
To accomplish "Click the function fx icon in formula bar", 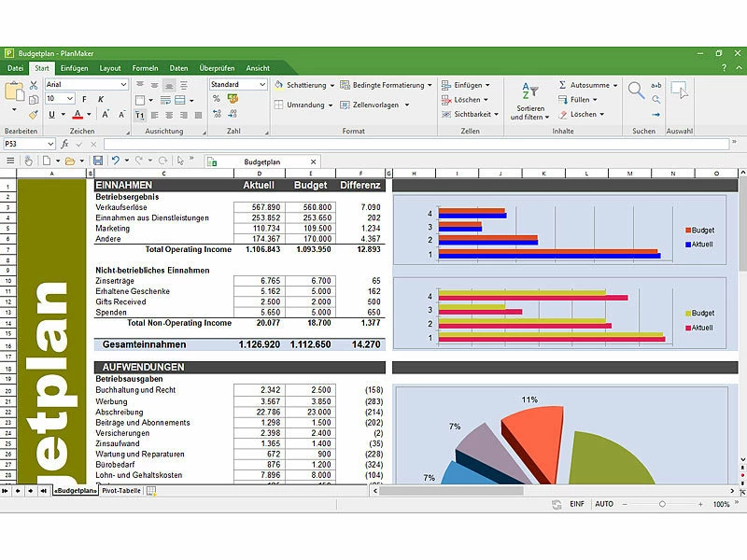I will [x=64, y=145].
